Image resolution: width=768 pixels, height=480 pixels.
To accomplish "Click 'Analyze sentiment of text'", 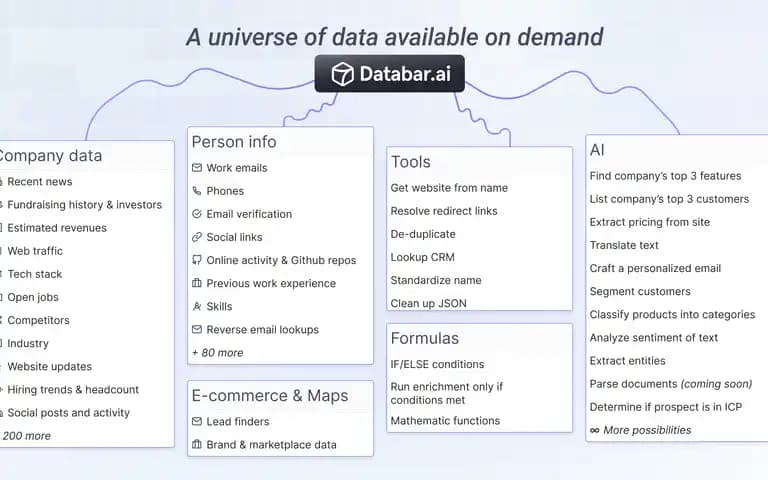I will pos(653,337).
